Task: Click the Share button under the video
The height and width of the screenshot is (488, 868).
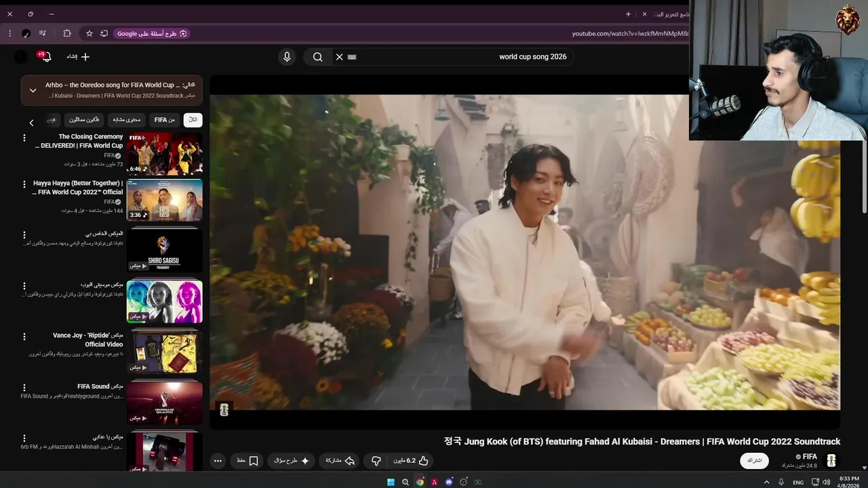Action: [x=340, y=461]
